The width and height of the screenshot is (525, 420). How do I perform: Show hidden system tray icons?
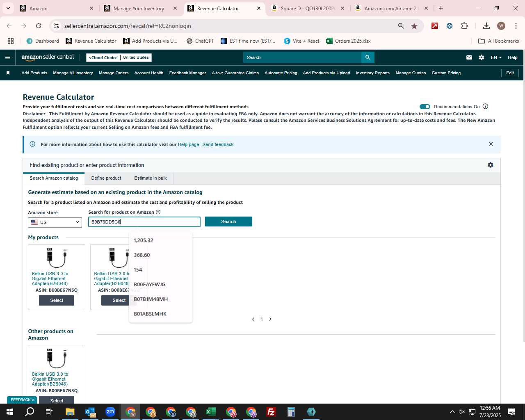tap(452, 412)
